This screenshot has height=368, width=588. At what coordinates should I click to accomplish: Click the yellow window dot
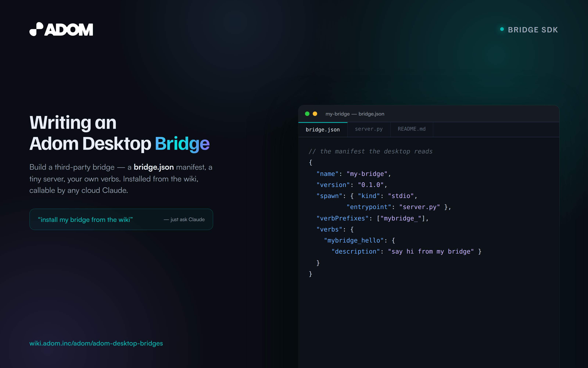coord(315,114)
